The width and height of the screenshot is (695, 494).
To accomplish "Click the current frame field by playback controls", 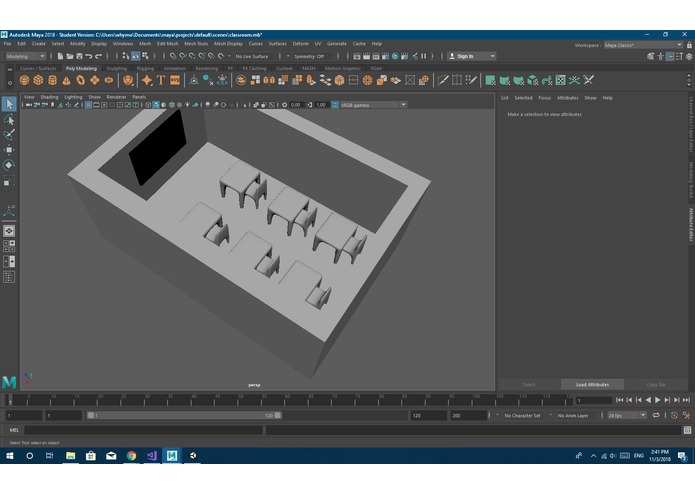I will 594,401.
